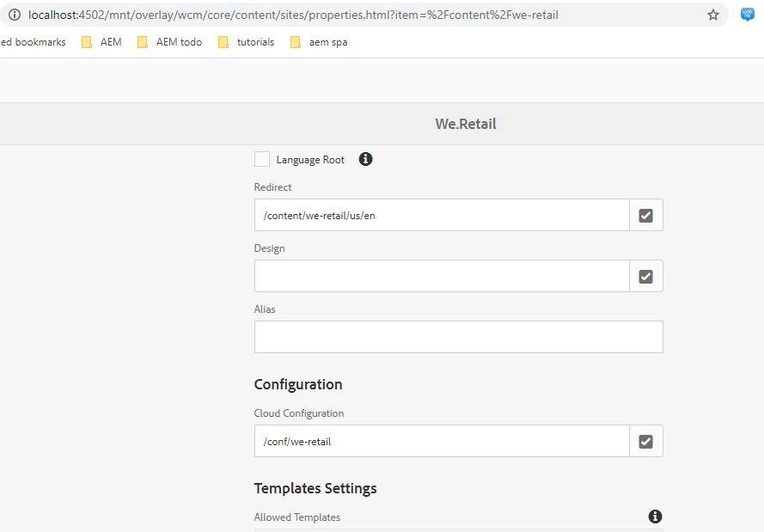The height and width of the screenshot is (532, 764).
Task: Click the Design field label
Action: (x=270, y=248)
